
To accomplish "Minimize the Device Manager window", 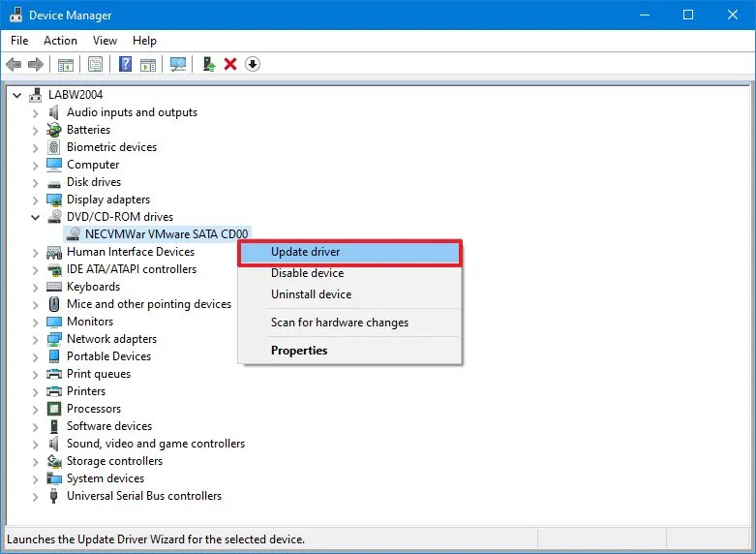I will (644, 15).
